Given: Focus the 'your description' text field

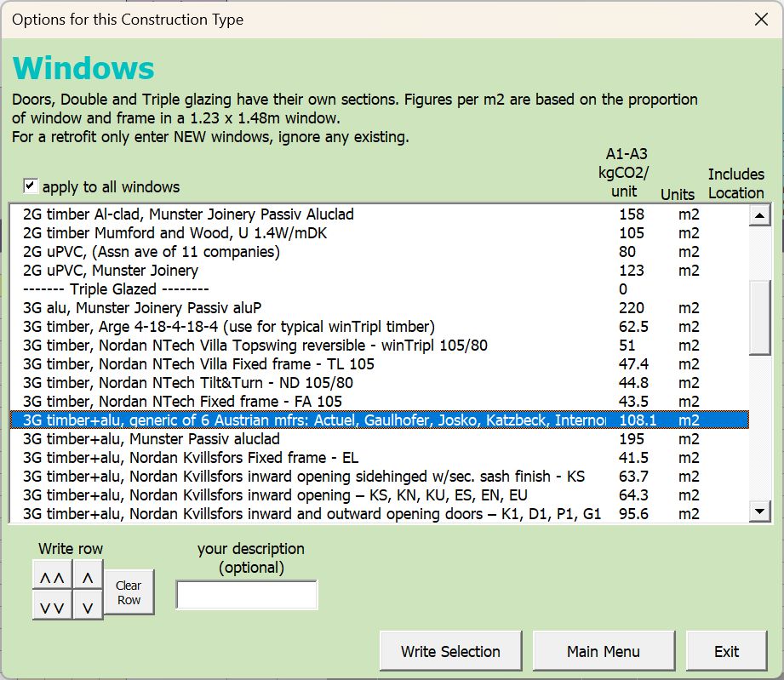Looking at the screenshot, I should pyautogui.click(x=246, y=595).
